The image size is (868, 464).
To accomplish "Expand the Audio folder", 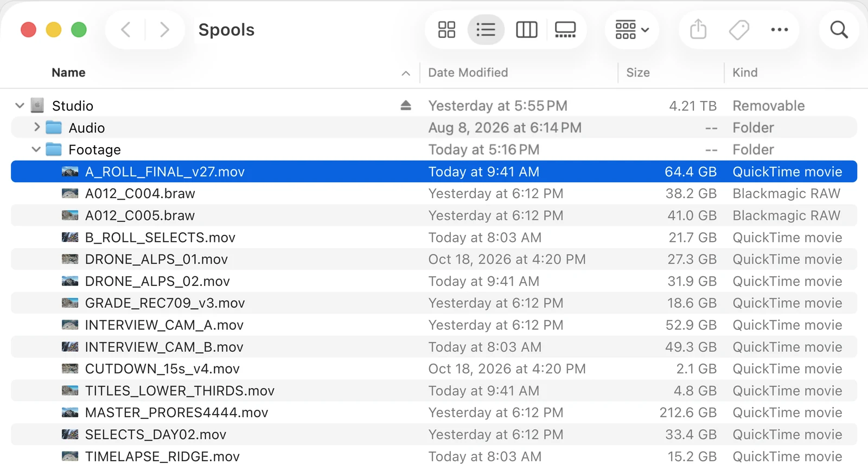I will click(36, 127).
